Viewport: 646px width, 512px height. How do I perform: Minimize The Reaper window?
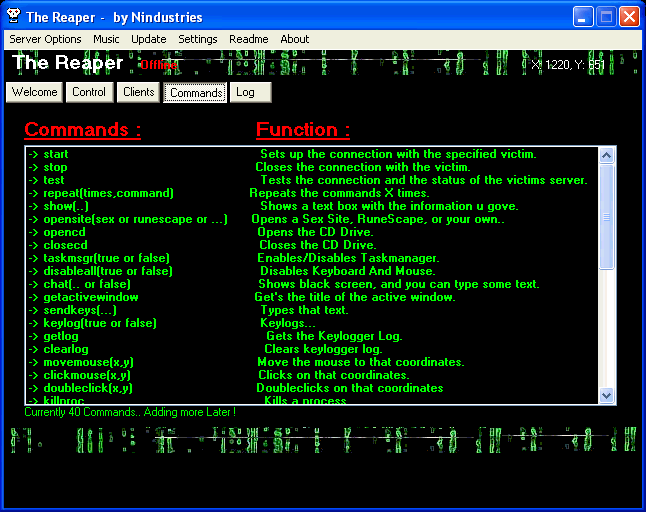583,17
